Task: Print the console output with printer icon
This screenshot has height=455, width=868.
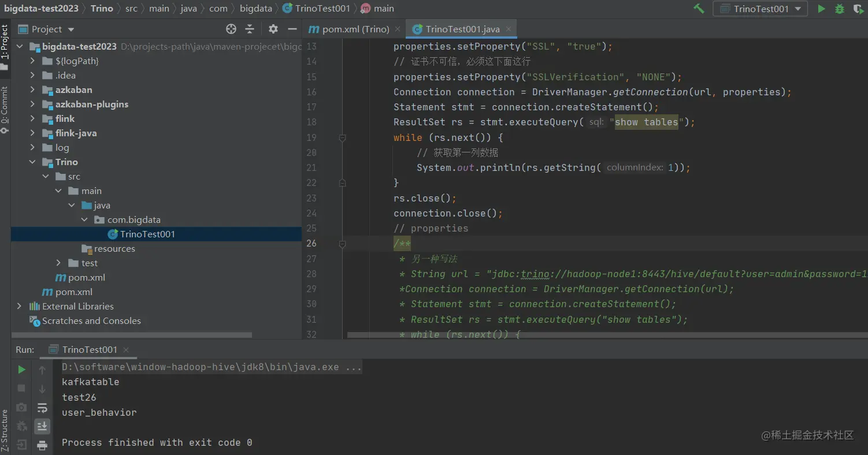Action: [x=42, y=445]
